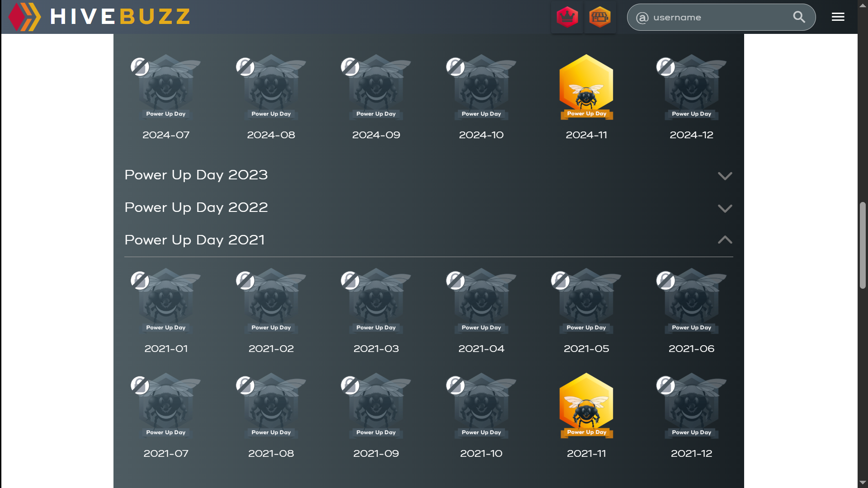Click the earned 2024-11 Power Up badge

(x=586, y=87)
